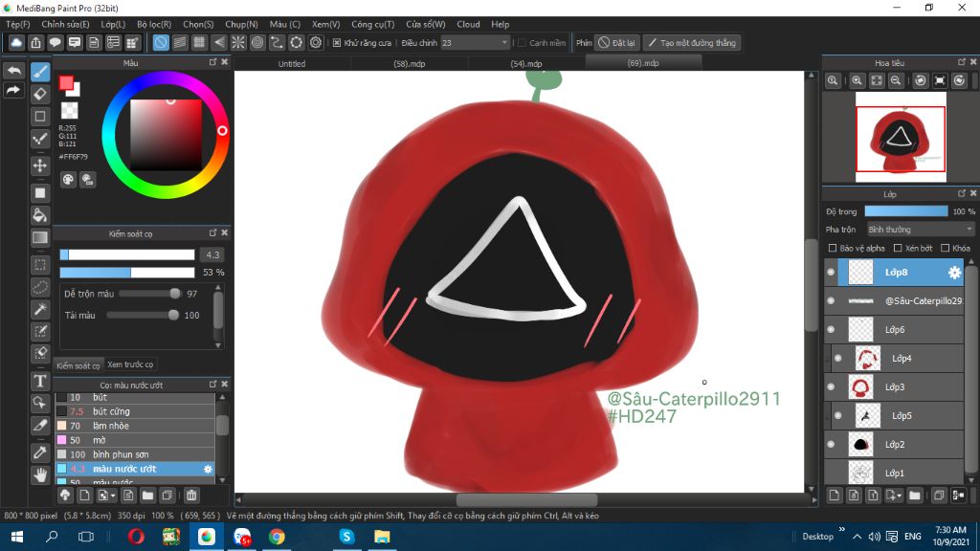Select the Hand pan tool
The height and width of the screenshot is (551, 980).
[x=40, y=474]
